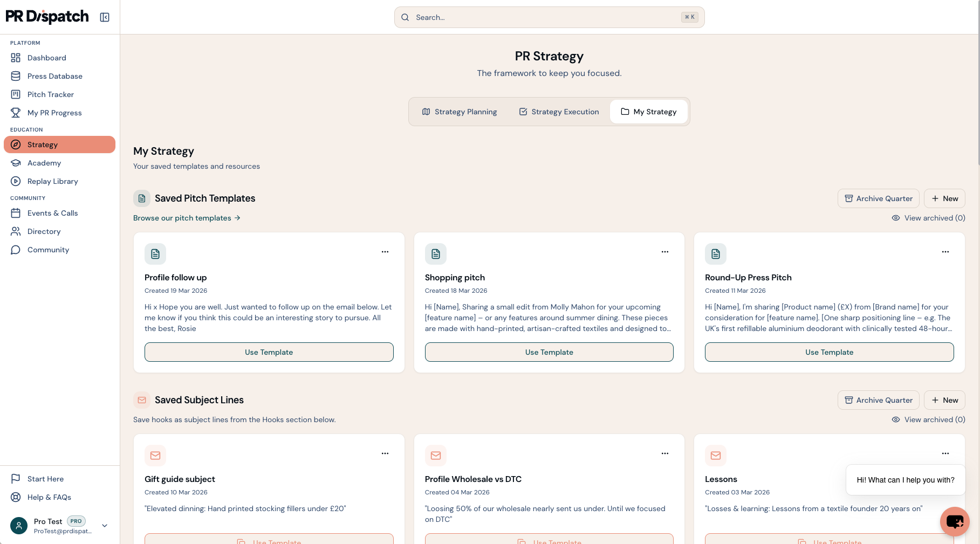Image resolution: width=980 pixels, height=544 pixels.
Task: Open options menu for Profile follow up
Action: (385, 252)
